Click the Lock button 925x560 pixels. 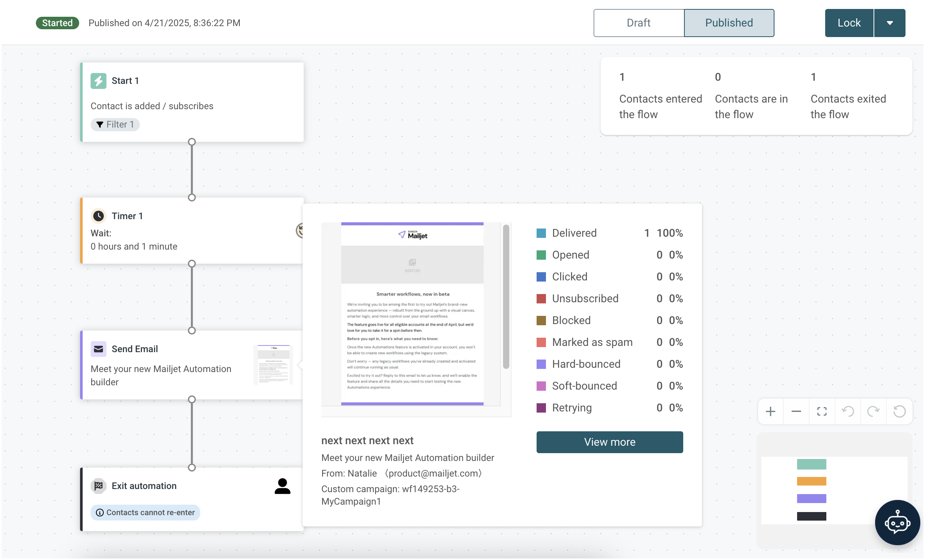(849, 23)
